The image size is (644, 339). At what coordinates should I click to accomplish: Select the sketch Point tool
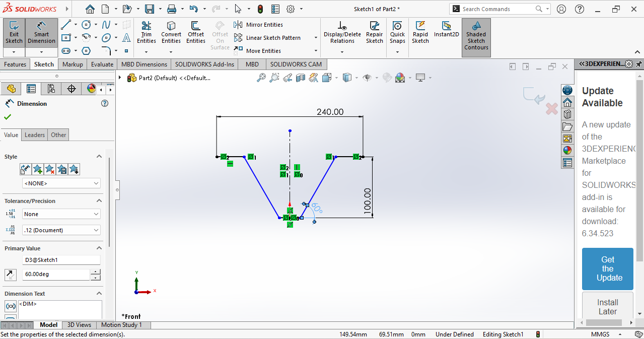pos(126,51)
